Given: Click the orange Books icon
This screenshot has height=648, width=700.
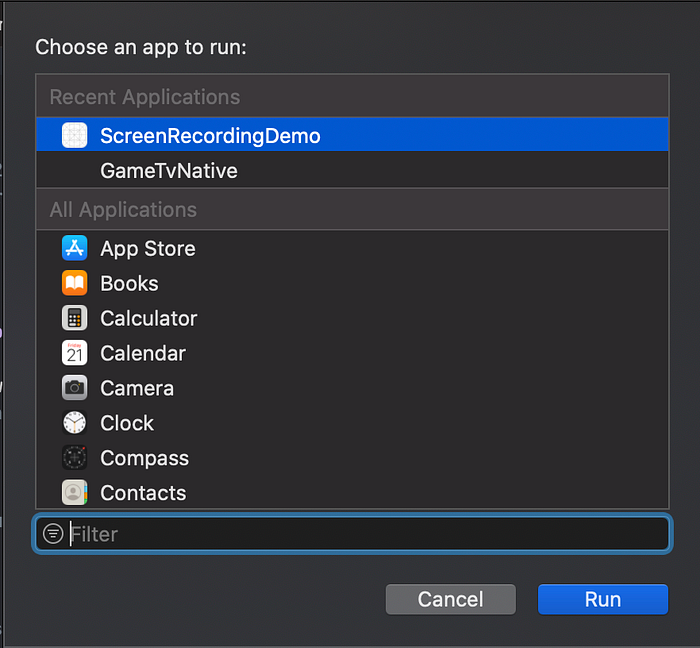Looking at the screenshot, I should [x=75, y=283].
